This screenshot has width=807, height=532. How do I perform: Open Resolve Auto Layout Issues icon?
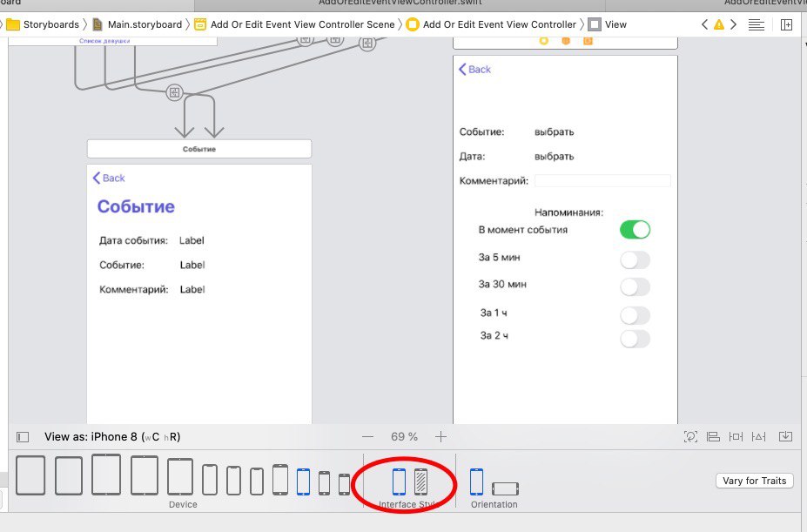758,437
